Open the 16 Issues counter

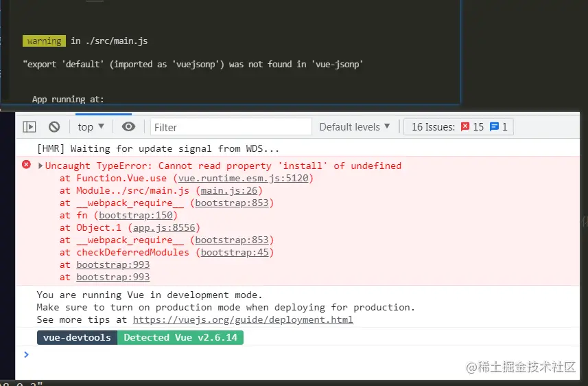(458, 127)
